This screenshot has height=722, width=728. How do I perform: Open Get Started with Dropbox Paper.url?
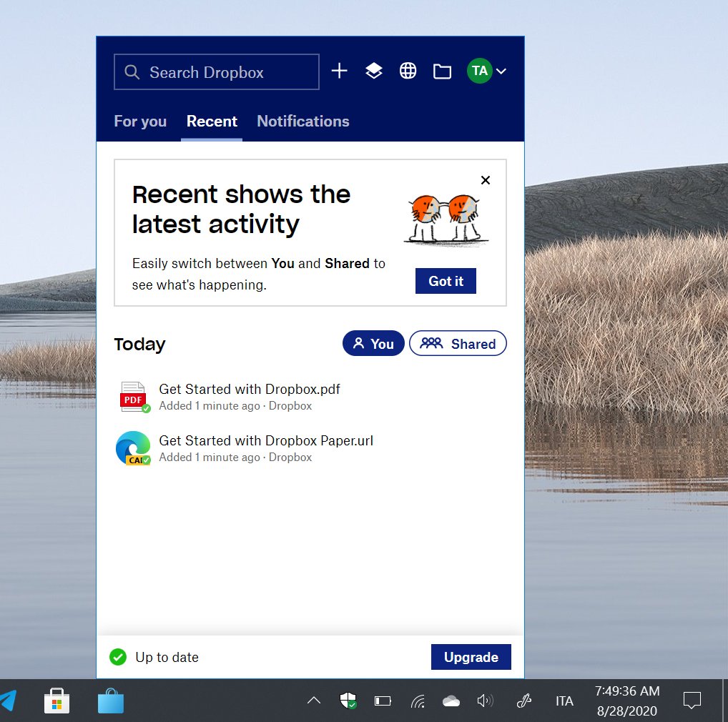(x=266, y=440)
